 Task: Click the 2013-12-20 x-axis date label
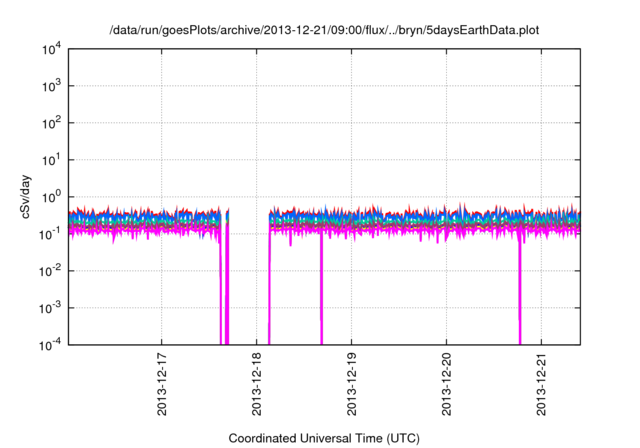pyautogui.click(x=447, y=384)
